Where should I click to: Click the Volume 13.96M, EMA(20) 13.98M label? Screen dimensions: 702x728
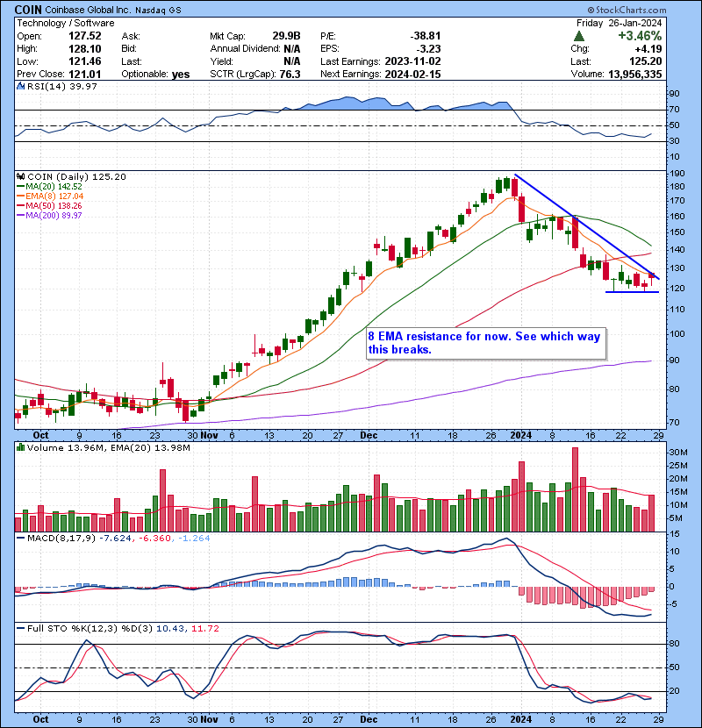[108, 447]
